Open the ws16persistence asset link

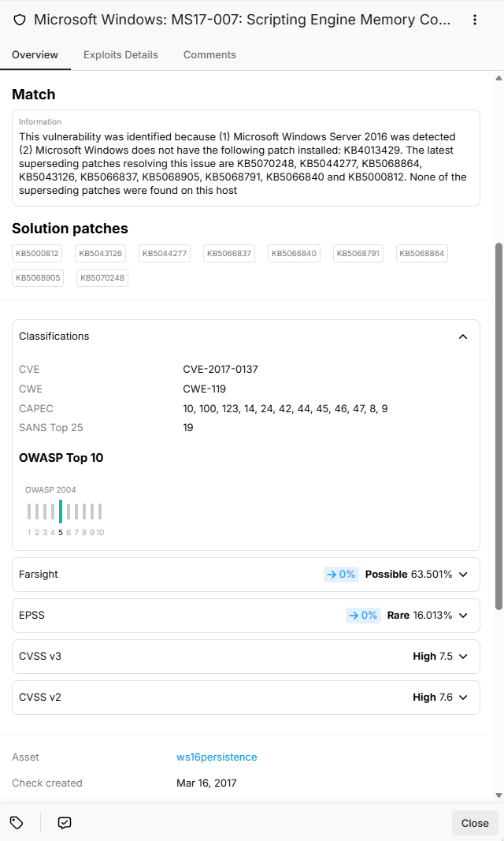coord(217,757)
